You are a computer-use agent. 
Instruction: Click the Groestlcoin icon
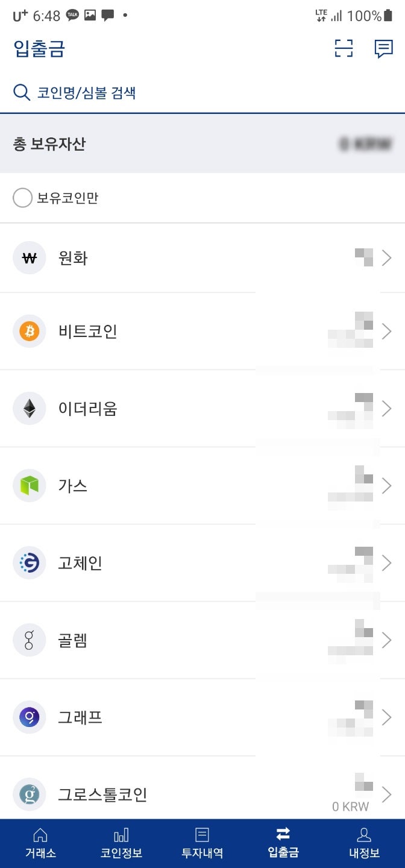28,794
